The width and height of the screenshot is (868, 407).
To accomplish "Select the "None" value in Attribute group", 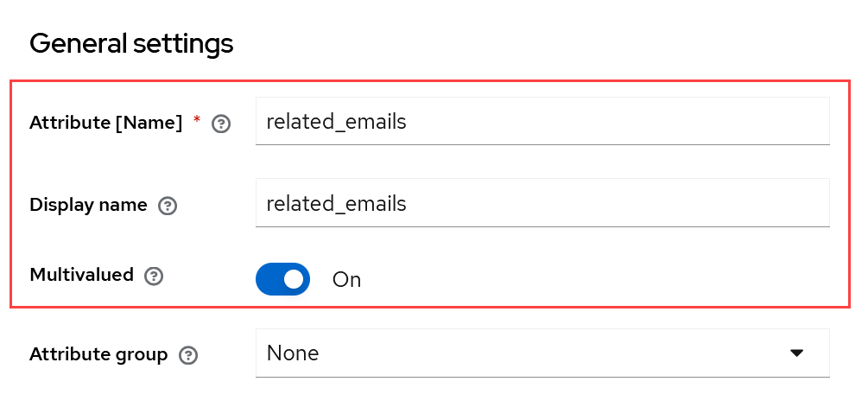I will click(293, 353).
